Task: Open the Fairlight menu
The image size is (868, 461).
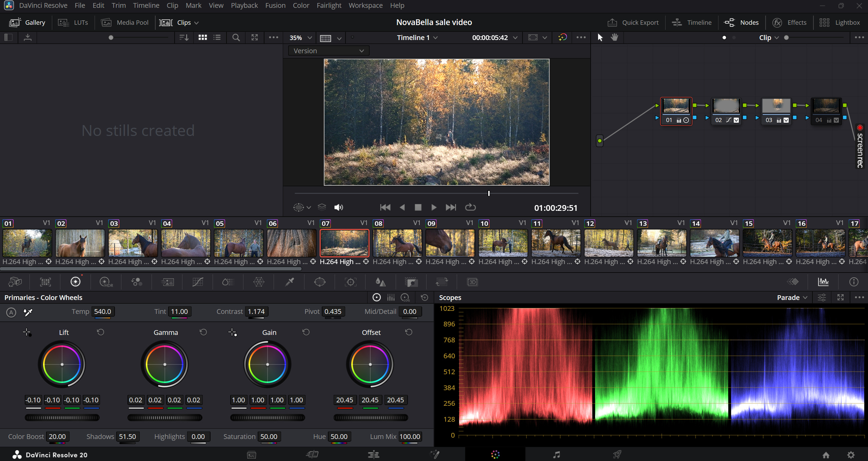Action: (x=329, y=5)
